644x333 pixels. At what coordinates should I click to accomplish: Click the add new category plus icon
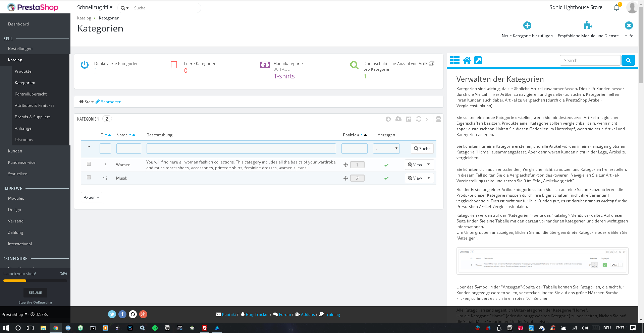pyautogui.click(x=527, y=25)
